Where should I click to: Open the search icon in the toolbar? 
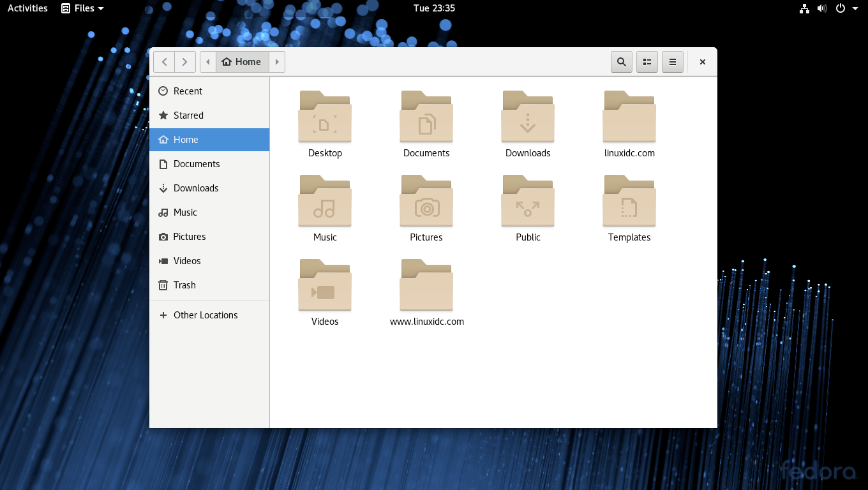point(621,62)
